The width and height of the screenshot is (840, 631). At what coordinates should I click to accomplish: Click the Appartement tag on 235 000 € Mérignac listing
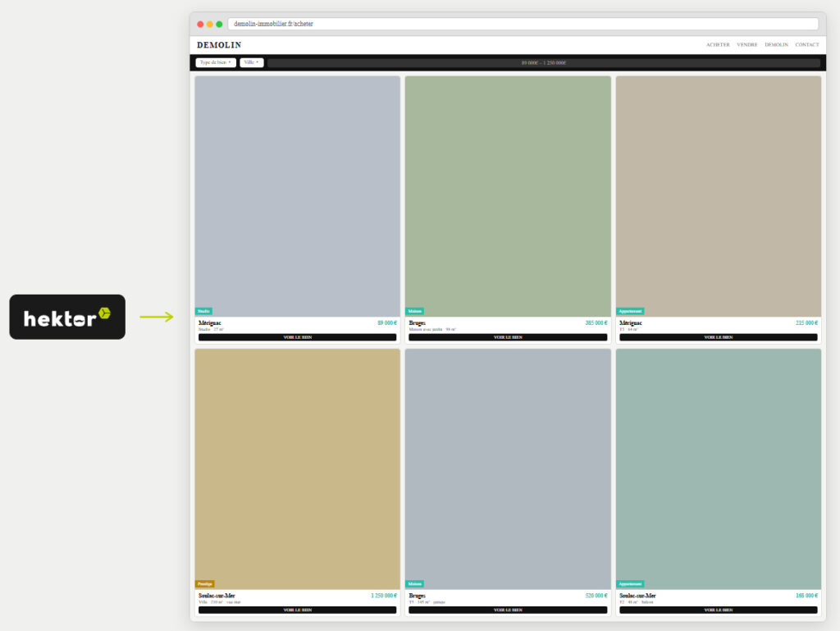coord(630,311)
